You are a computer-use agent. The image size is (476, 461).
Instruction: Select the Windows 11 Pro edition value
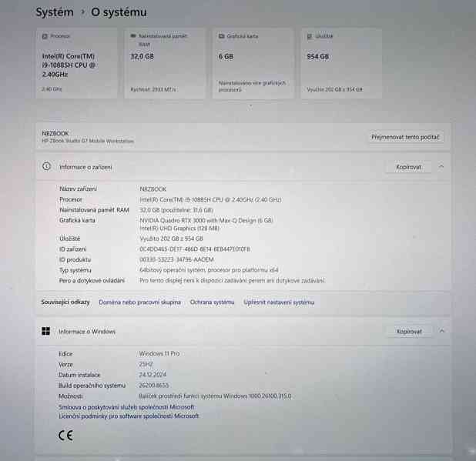click(159, 353)
